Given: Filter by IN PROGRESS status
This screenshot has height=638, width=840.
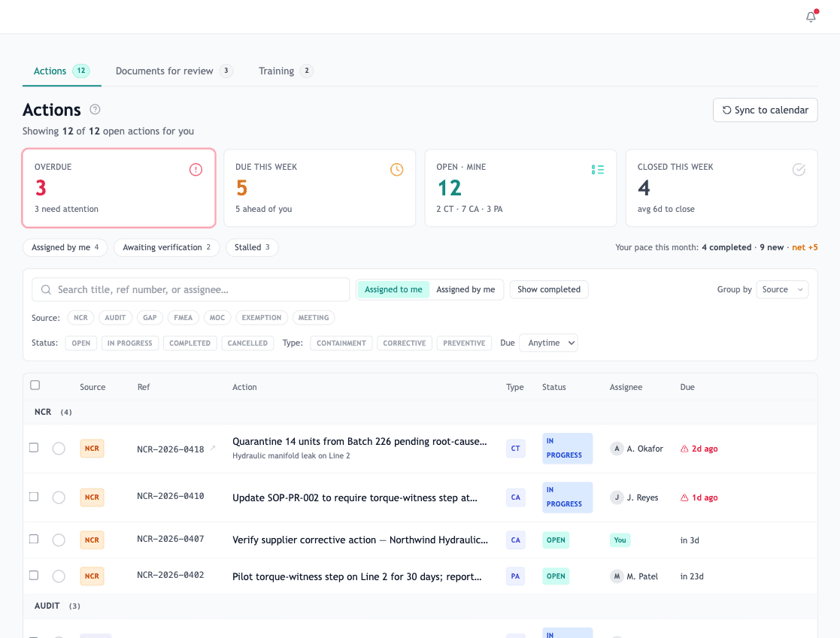Looking at the screenshot, I should click(x=129, y=343).
